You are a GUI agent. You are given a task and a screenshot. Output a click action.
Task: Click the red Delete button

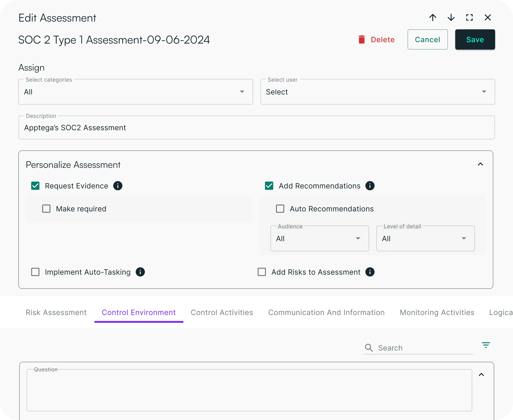(x=376, y=39)
